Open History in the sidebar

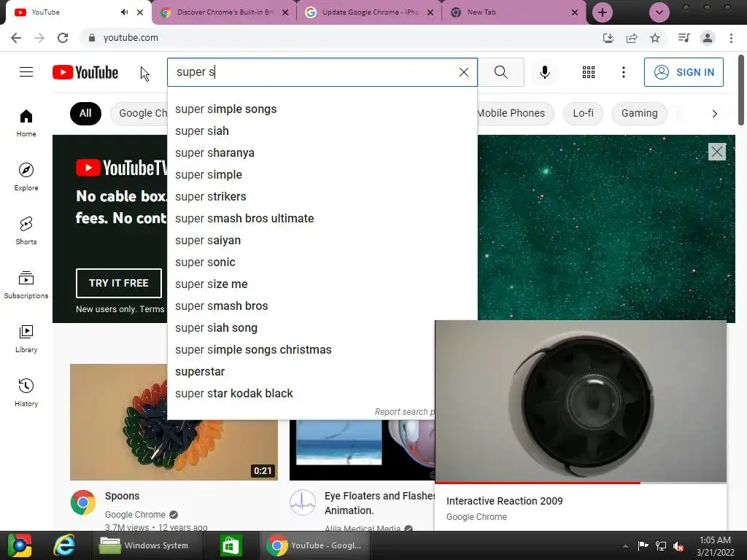[x=26, y=393]
